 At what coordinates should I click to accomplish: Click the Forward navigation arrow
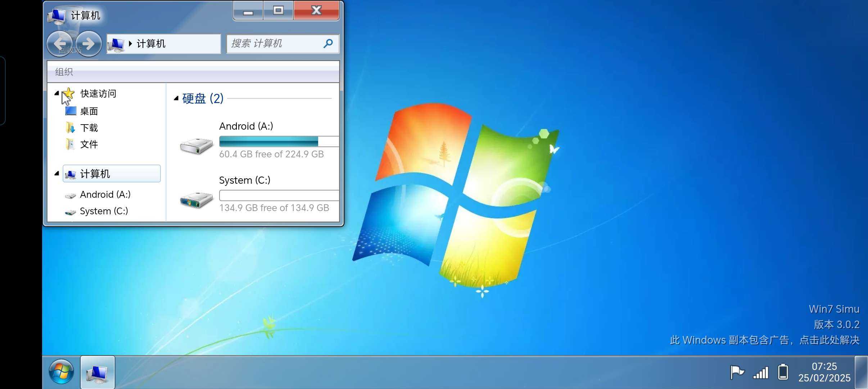tap(89, 44)
